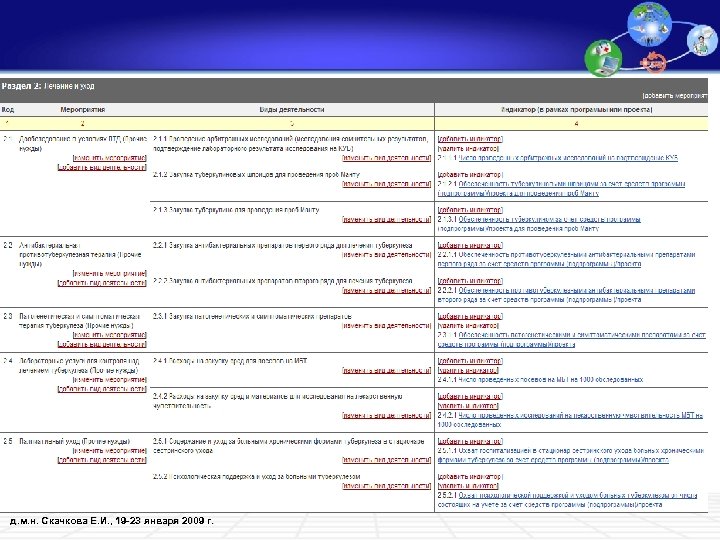Click 'удалить индикатор' above indicator 2.1.1.1
This screenshot has width=720, height=540.
click(468, 149)
